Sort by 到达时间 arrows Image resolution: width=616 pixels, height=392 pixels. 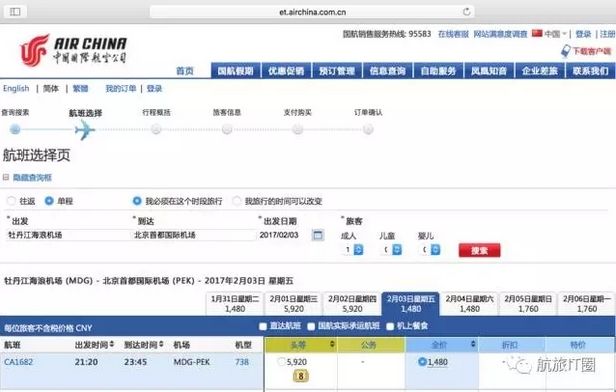[x=161, y=344]
